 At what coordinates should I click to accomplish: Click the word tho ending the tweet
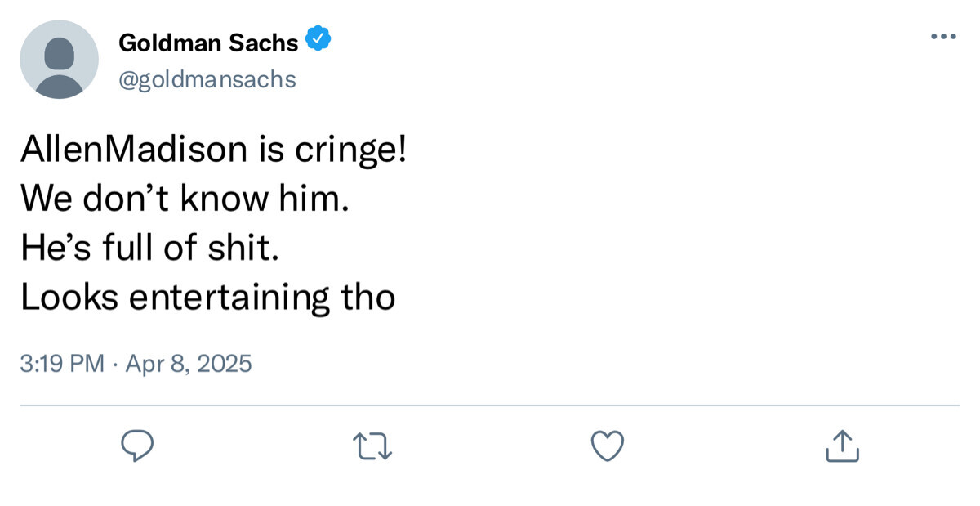pos(367,298)
